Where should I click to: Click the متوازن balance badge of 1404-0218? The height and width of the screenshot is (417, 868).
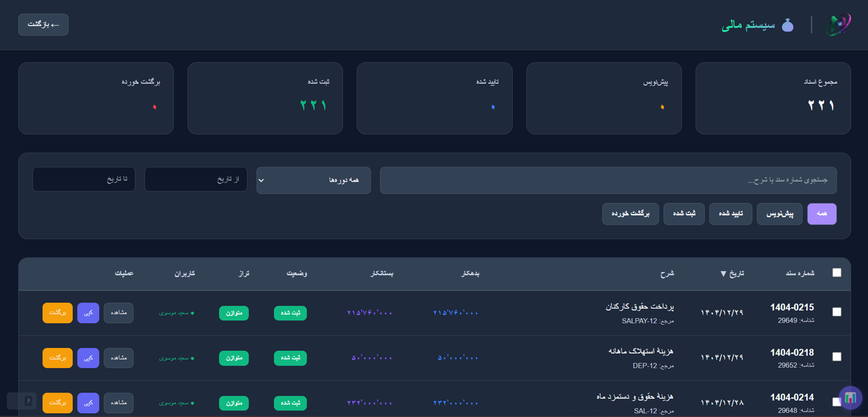pos(234,358)
